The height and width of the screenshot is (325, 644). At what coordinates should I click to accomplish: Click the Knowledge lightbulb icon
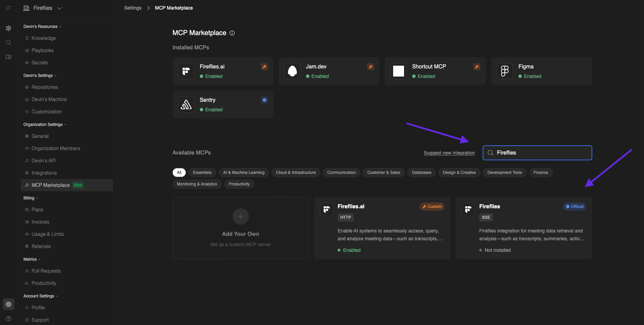pos(27,38)
